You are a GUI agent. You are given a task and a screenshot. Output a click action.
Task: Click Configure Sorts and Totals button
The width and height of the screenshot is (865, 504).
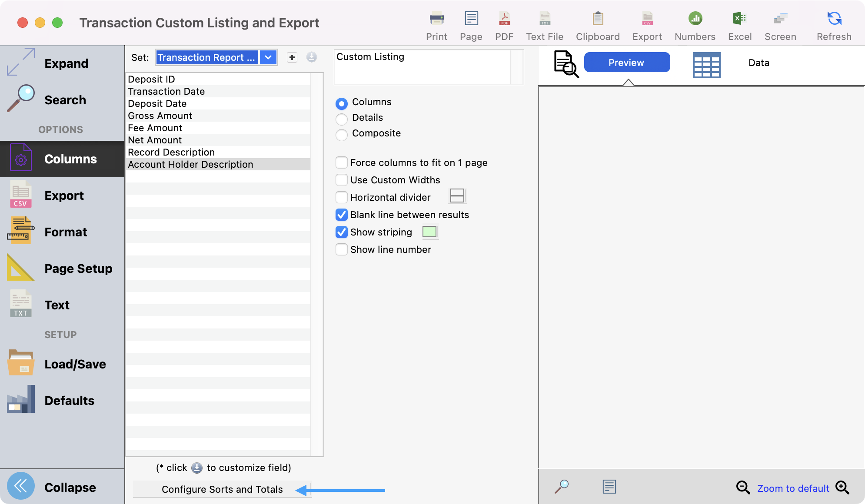(x=222, y=489)
